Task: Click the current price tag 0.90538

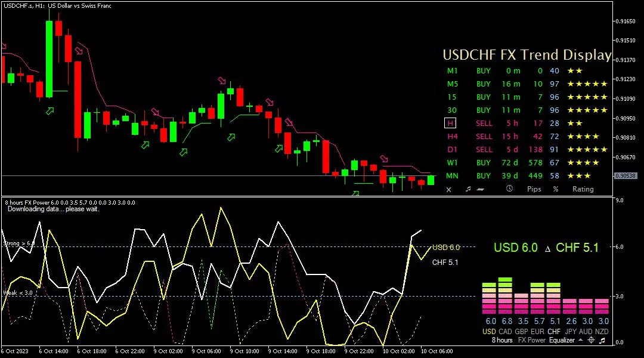Action: [x=625, y=176]
